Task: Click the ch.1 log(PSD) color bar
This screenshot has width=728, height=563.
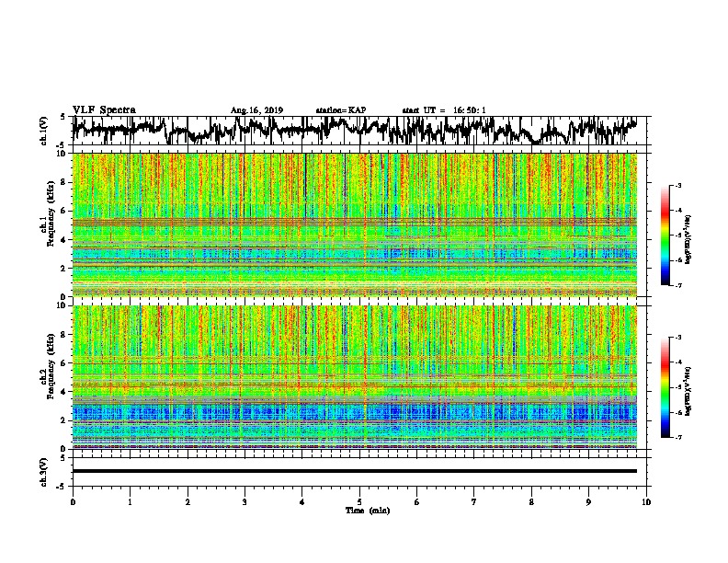Action: pos(665,236)
